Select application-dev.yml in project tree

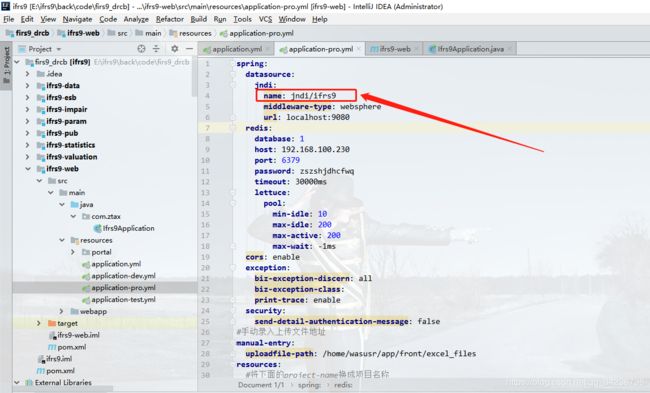[119, 276]
